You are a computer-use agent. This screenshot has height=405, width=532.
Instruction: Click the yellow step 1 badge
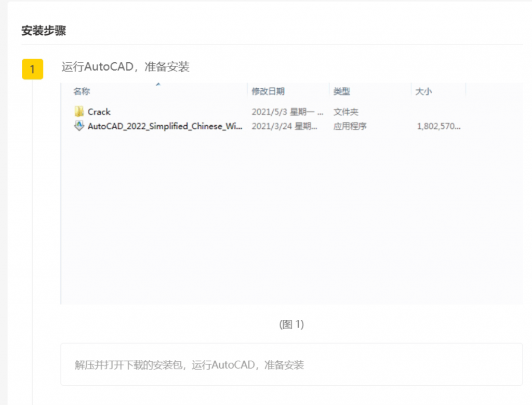32,69
